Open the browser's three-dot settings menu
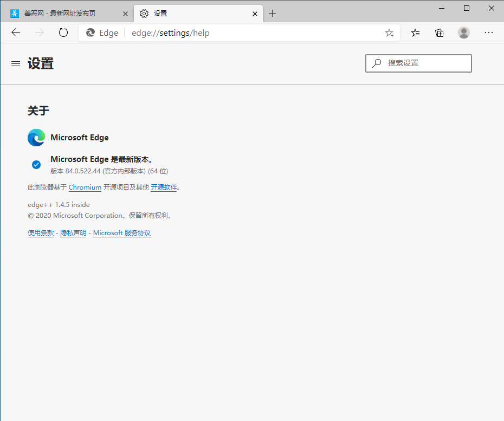Image resolution: width=504 pixels, height=421 pixels. 489,33
